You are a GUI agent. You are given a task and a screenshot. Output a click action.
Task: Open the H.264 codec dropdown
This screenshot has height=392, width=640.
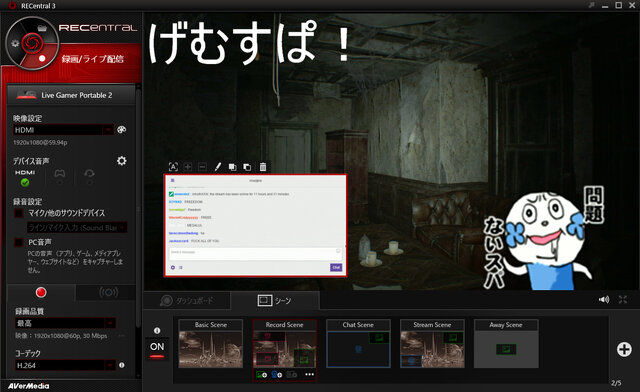point(65,365)
